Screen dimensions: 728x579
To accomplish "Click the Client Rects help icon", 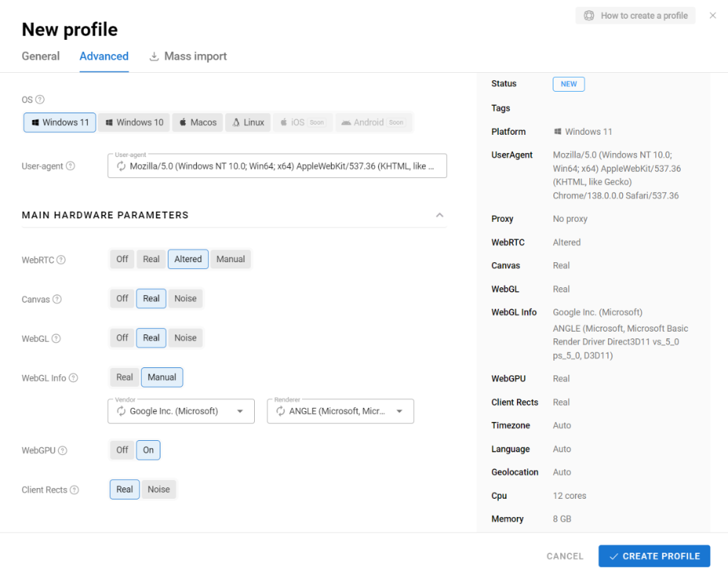I will [74, 490].
